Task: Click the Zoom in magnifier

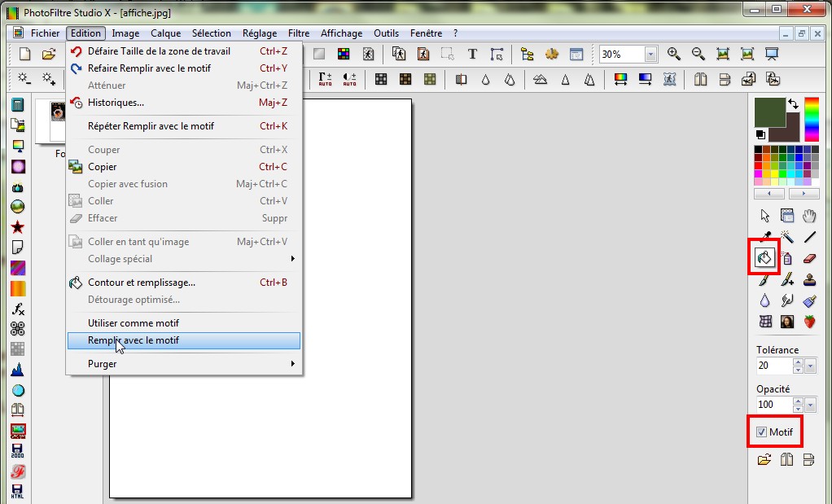Action: coord(674,54)
